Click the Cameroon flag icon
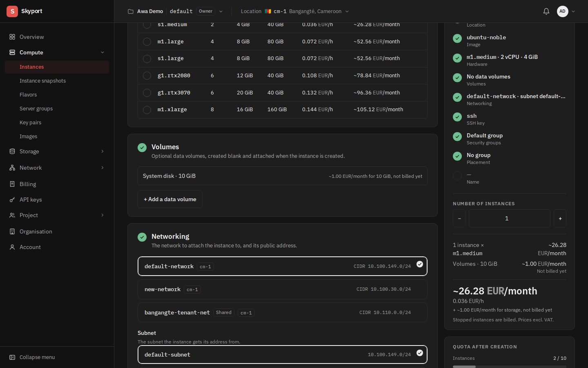Screen dimensions: 588x368 (268, 11)
